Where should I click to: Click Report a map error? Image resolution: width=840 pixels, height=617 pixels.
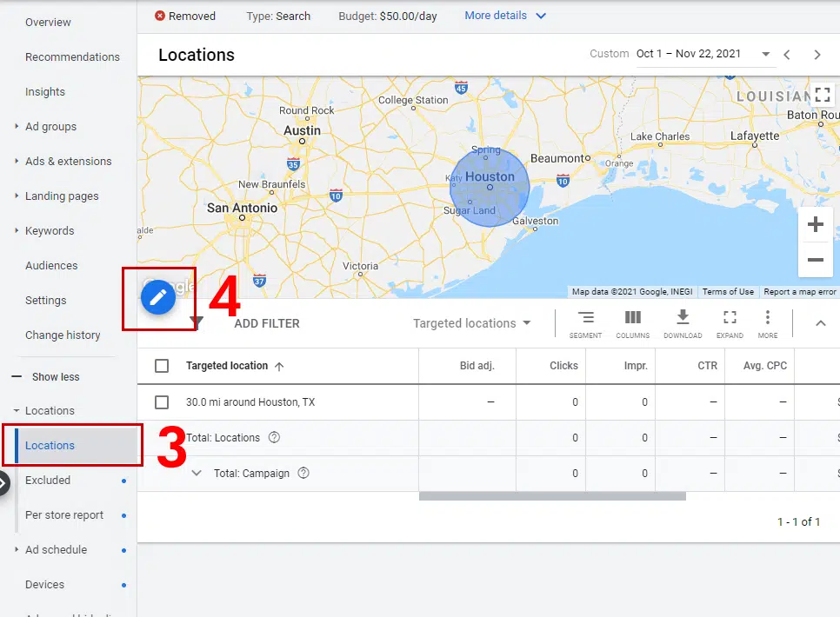(x=800, y=292)
